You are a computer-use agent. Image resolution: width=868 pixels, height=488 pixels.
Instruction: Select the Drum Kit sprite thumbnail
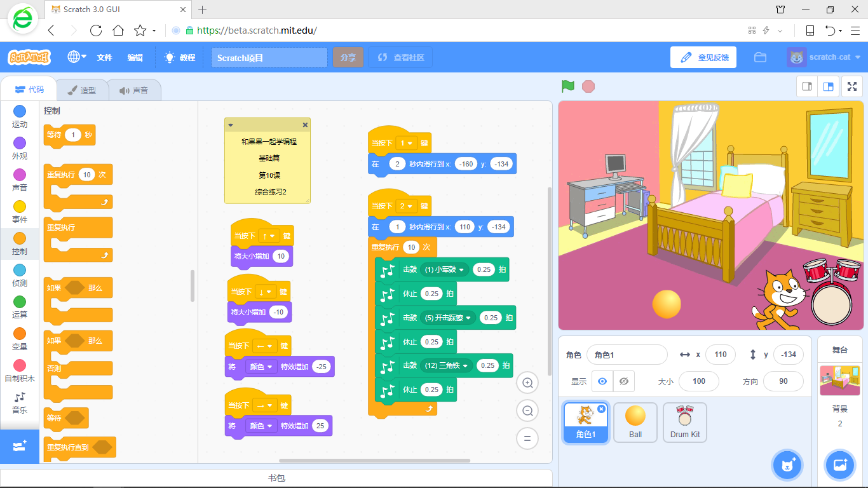click(685, 423)
